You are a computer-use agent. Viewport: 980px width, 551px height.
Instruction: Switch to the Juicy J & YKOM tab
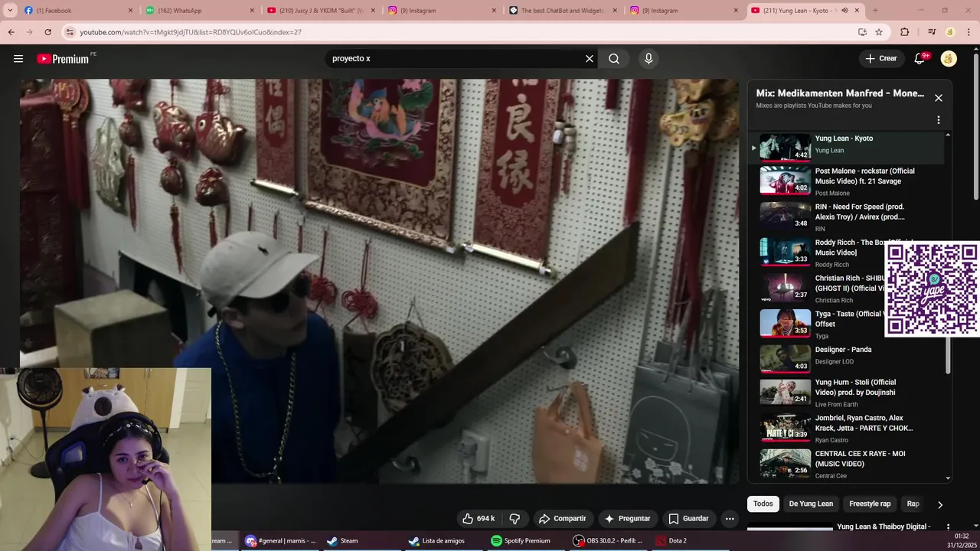tap(321, 11)
